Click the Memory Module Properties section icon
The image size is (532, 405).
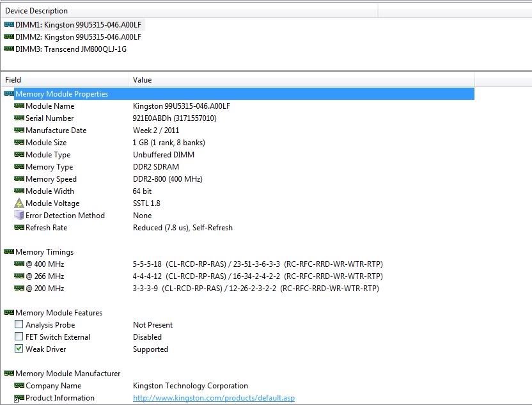point(9,93)
